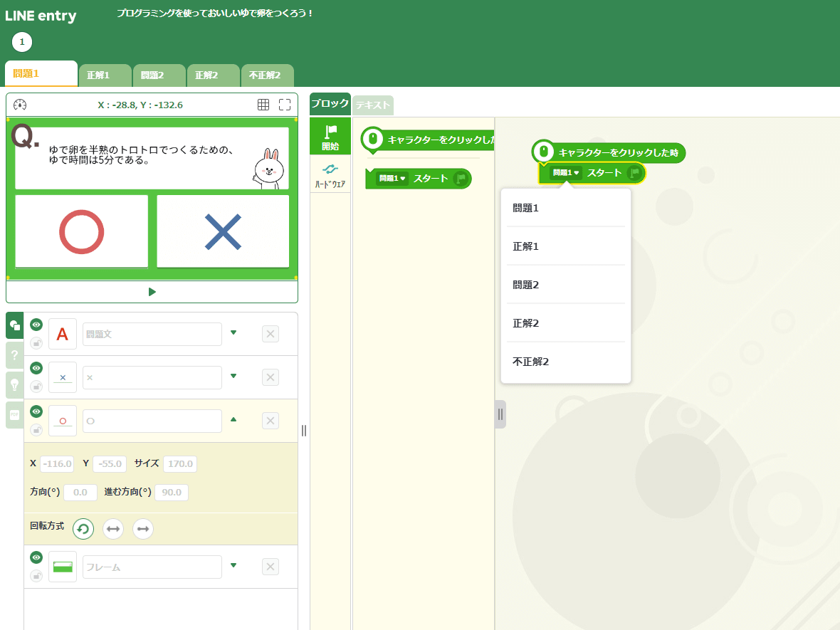The height and width of the screenshot is (630, 840).
Task: Choose 問題2 from the dropdown list
Action: [x=566, y=285]
